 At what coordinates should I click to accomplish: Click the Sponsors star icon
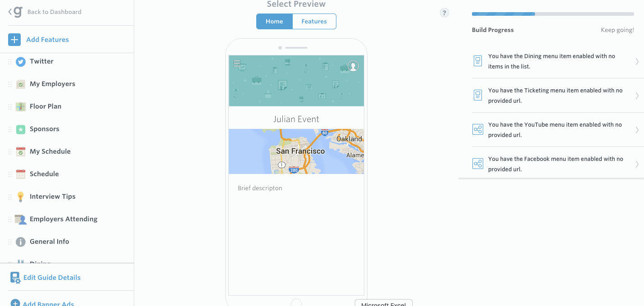pyautogui.click(x=21, y=129)
